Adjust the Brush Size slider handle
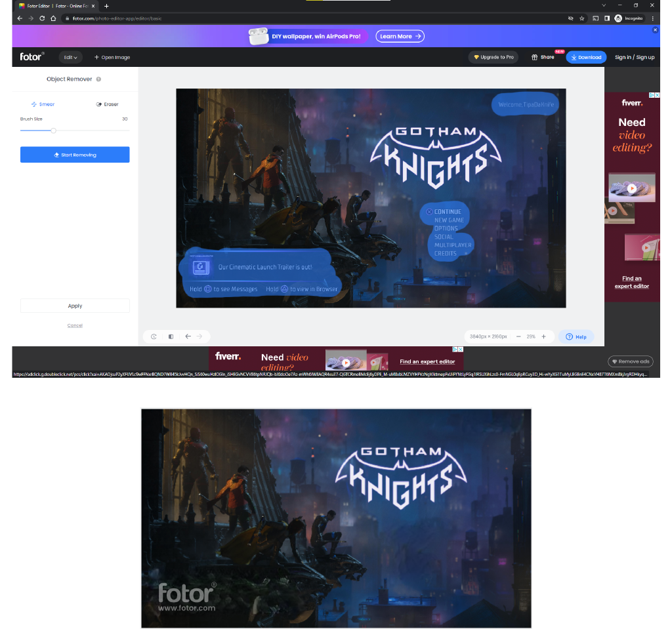The image size is (672, 629). pos(53,131)
